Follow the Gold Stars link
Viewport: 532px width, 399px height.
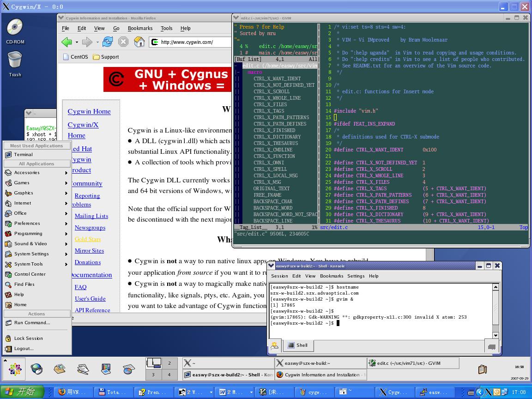(87, 239)
